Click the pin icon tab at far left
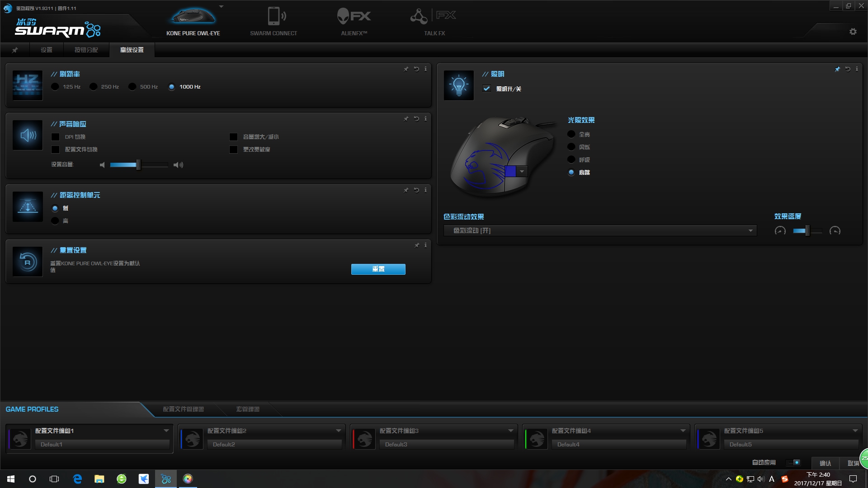Image resolution: width=868 pixels, height=488 pixels. [15, 50]
